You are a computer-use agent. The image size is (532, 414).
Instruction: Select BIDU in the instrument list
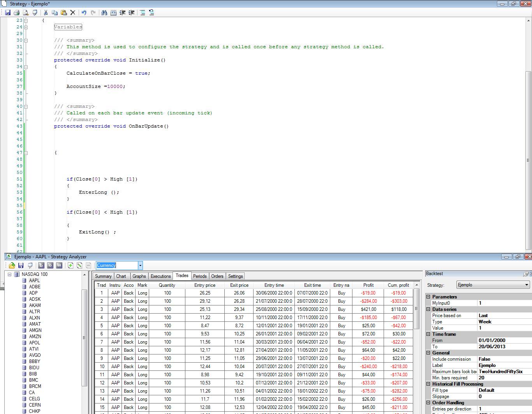[34, 368]
